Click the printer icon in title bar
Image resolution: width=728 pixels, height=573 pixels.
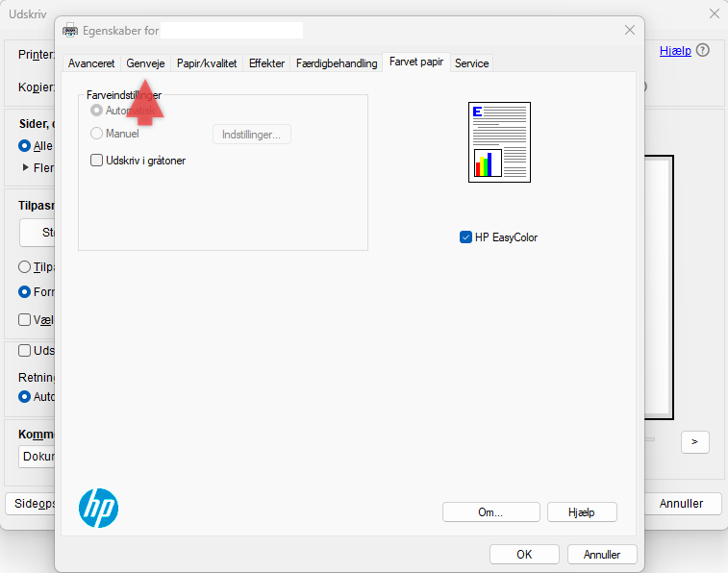pos(70,31)
